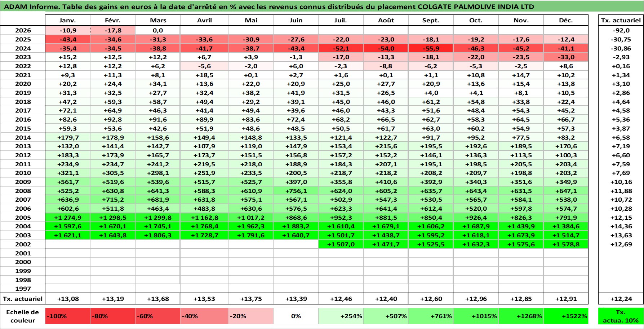Click the Août column header
This screenshot has width=644, height=329.
[386, 21]
